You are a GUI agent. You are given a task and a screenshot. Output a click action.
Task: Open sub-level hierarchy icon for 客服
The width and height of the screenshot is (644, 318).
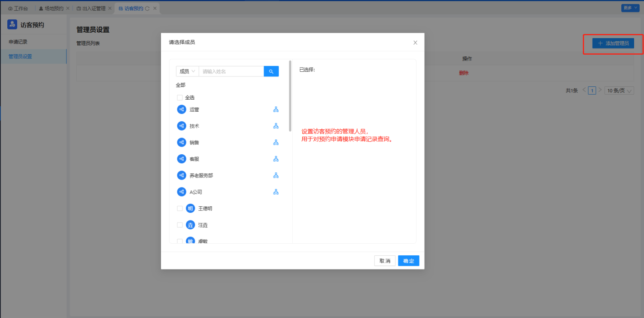click(x=276, y=159)
